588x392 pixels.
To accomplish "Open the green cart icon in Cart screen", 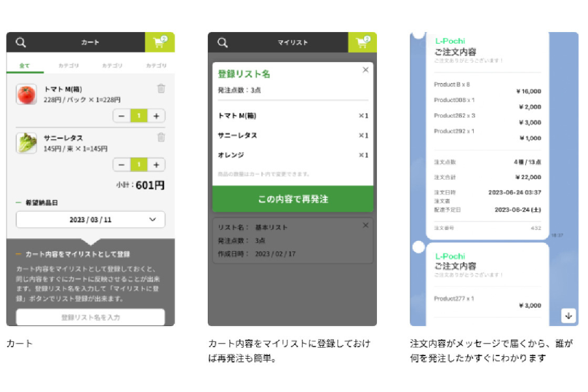I will 159,42.
